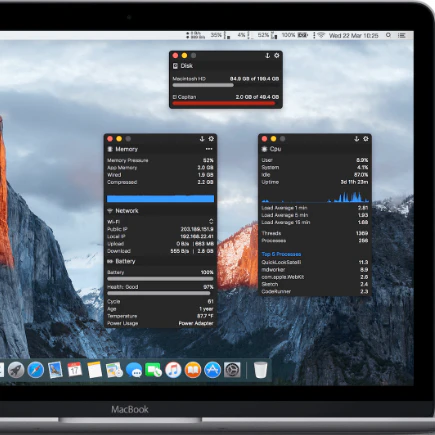Open Launchpad from the Dock
The image size is (435, 435).
(16, 370)
